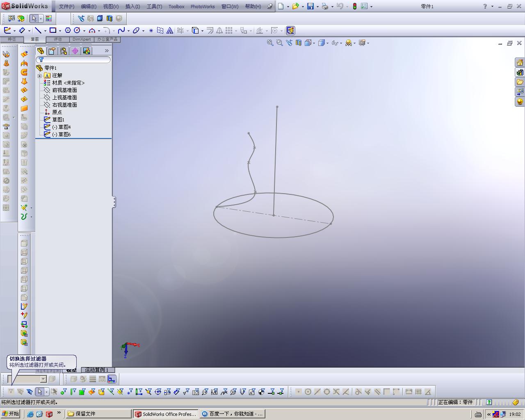Select the Spline sketch tool
525x420 pixels.
pos(121,30)
